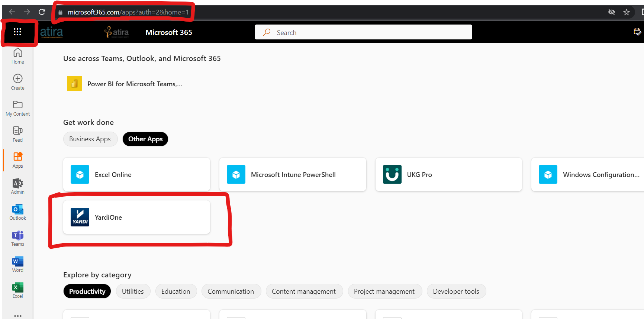
Task: Select the Other Apps tab
Action: tap(145, 139)
